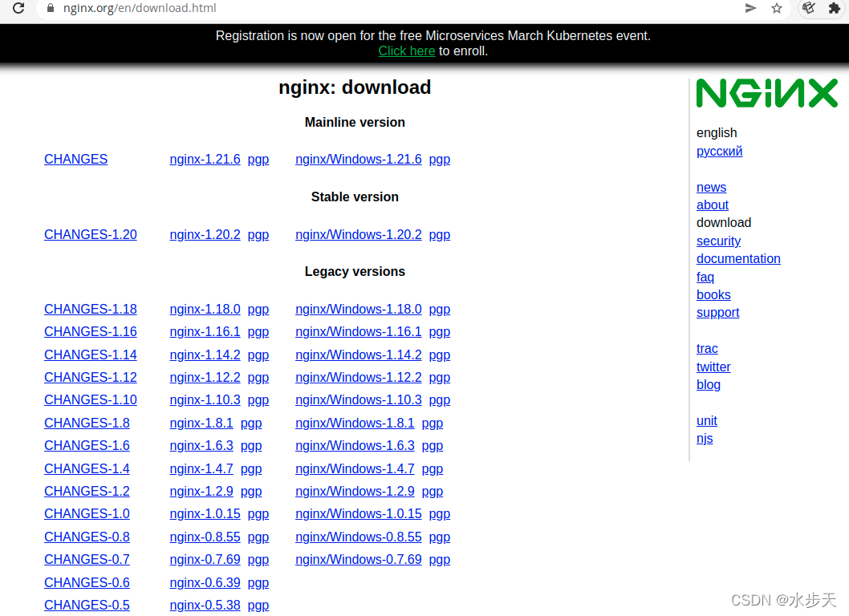The height and width of the screenshot is (616, 849).
Task: Open the mainline CHANGES link
Action: point(75,159)
